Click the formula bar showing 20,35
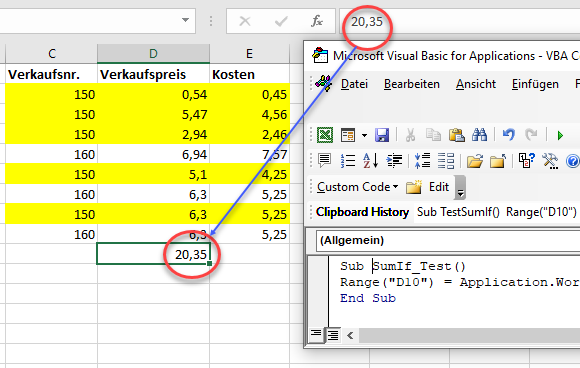This screenshot has height=368, width=580. (x=459, y=21)
